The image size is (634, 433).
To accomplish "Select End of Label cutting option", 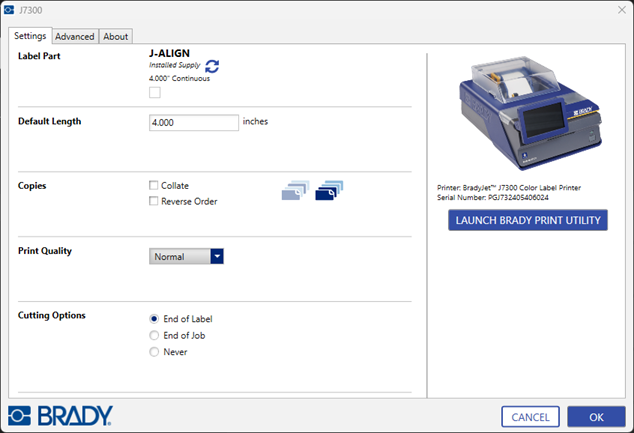I will (x=154, y=319).
